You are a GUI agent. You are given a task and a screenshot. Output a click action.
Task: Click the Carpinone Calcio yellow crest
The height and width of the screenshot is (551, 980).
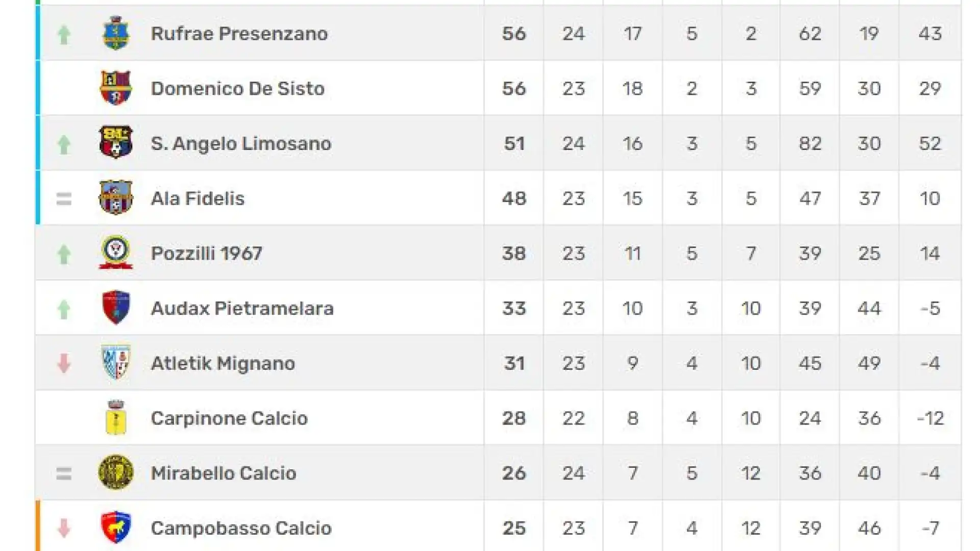point(116,417)
